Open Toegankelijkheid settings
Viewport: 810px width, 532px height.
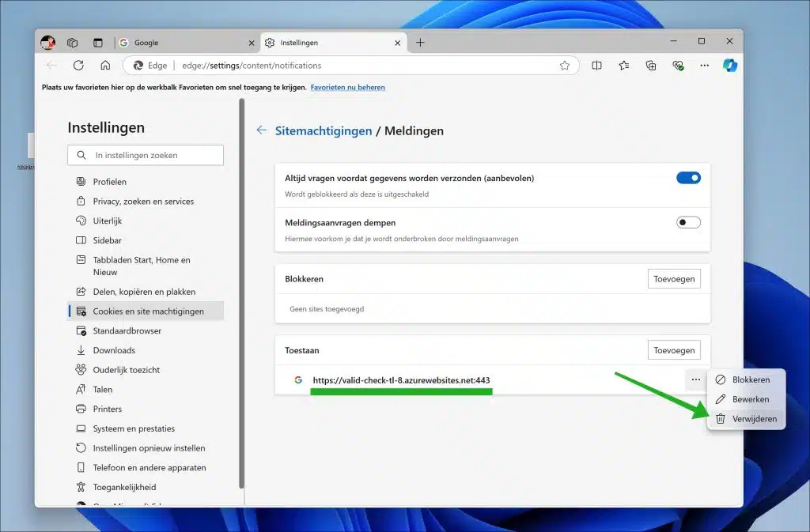[x=146, y=487]
